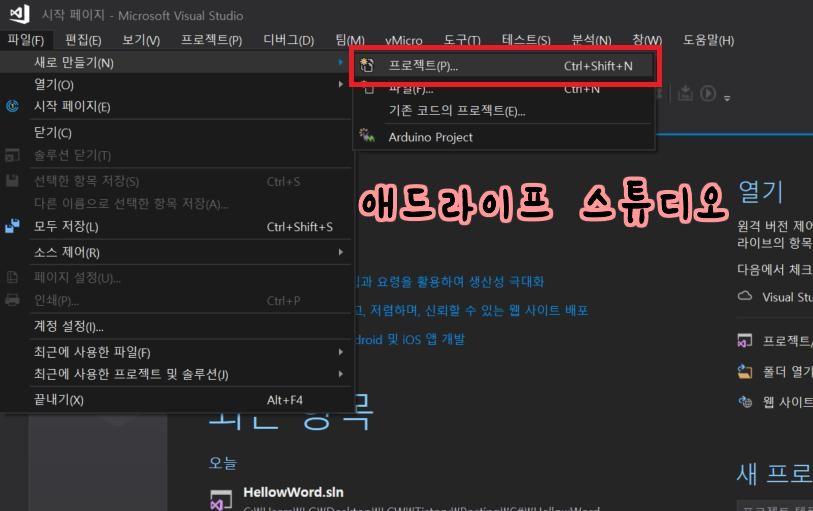
Task: Open the 분석(N) menu
Action: [x=591, y=40]
